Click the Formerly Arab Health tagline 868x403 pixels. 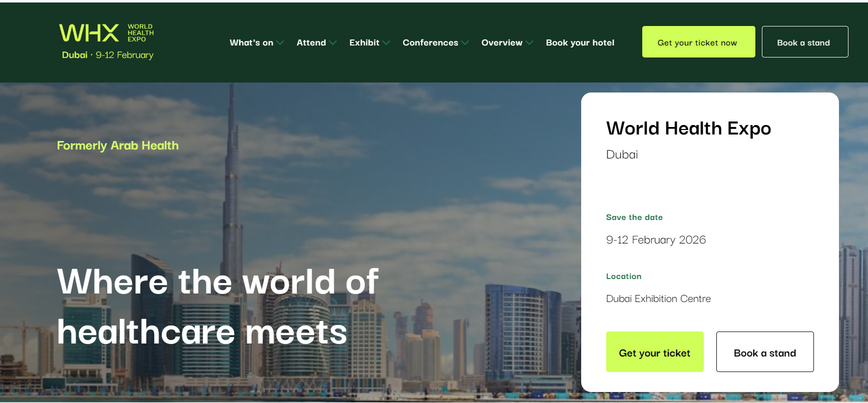coord(118,145)
